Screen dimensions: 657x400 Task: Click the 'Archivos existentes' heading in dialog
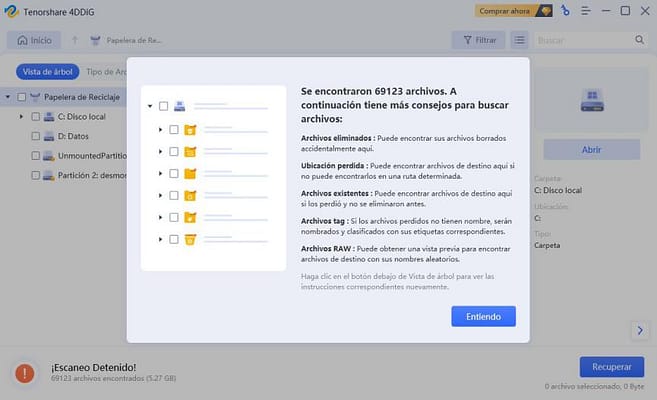click(x=337, y=193)
